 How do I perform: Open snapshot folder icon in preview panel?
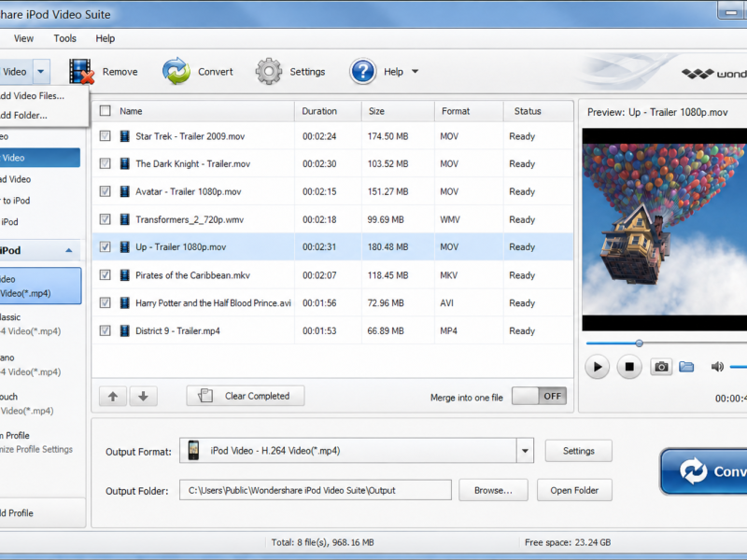coord(686,367)
